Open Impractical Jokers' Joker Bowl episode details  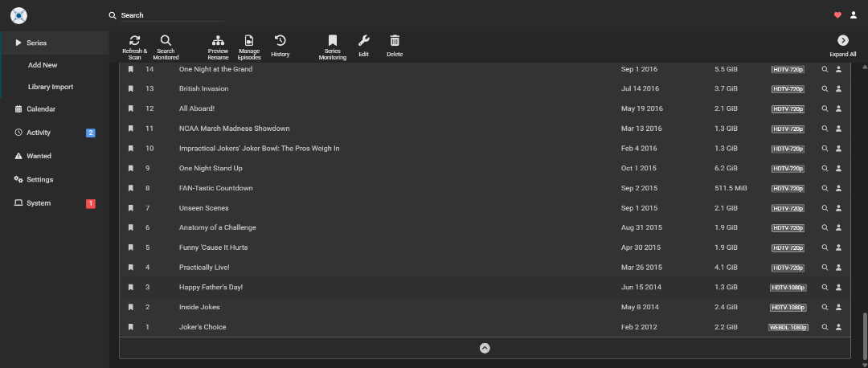pyautogui.click(x=259, y=149)
